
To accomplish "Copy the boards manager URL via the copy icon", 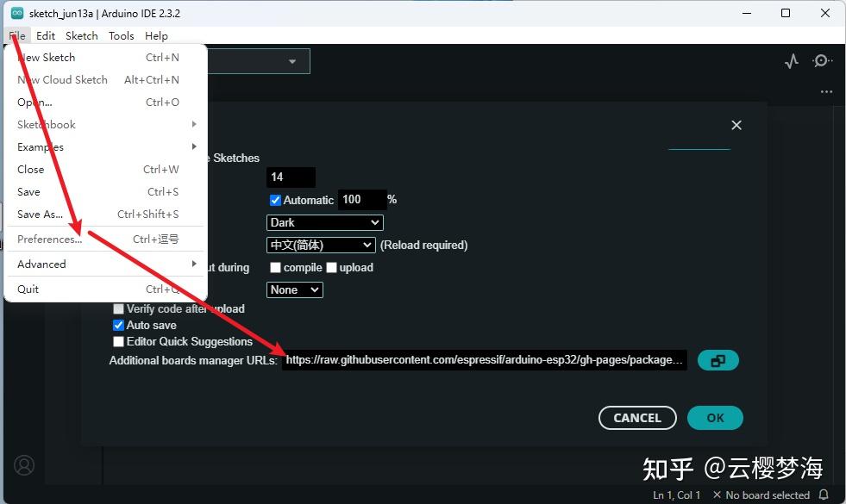I will [x=718, y=360].
